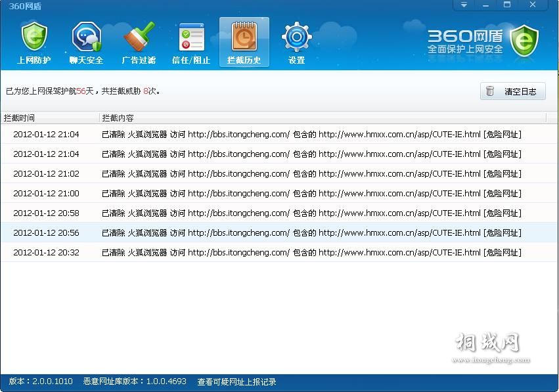Open 查看可疑网址上报记录 link

click(236, 382)
